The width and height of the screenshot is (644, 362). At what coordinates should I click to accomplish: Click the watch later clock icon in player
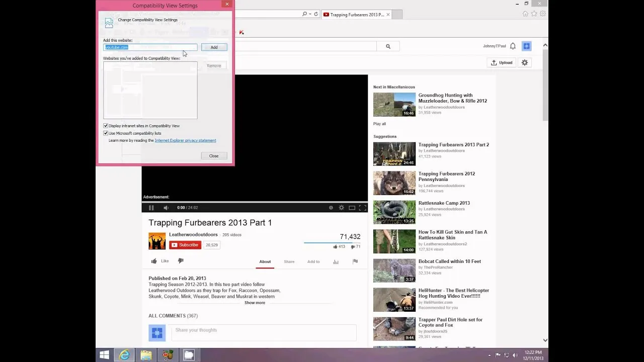[331, 208]
